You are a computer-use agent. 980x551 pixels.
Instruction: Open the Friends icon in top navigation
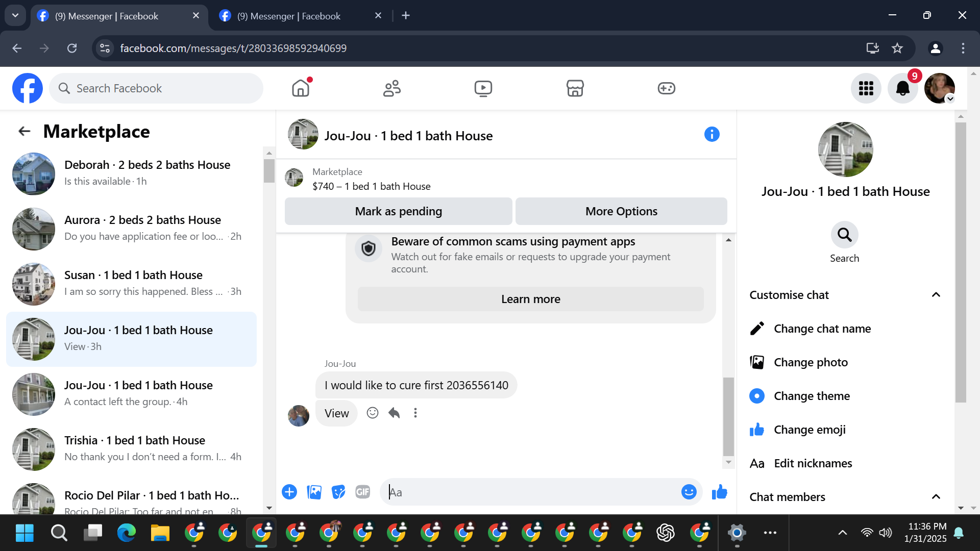392,88
